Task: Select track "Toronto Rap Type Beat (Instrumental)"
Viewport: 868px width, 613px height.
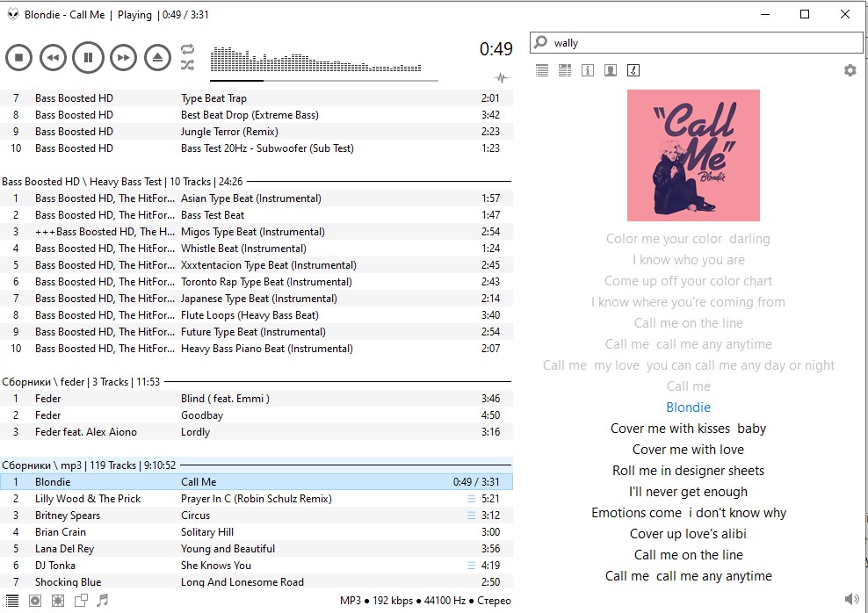Action: [x=257, y=282]
